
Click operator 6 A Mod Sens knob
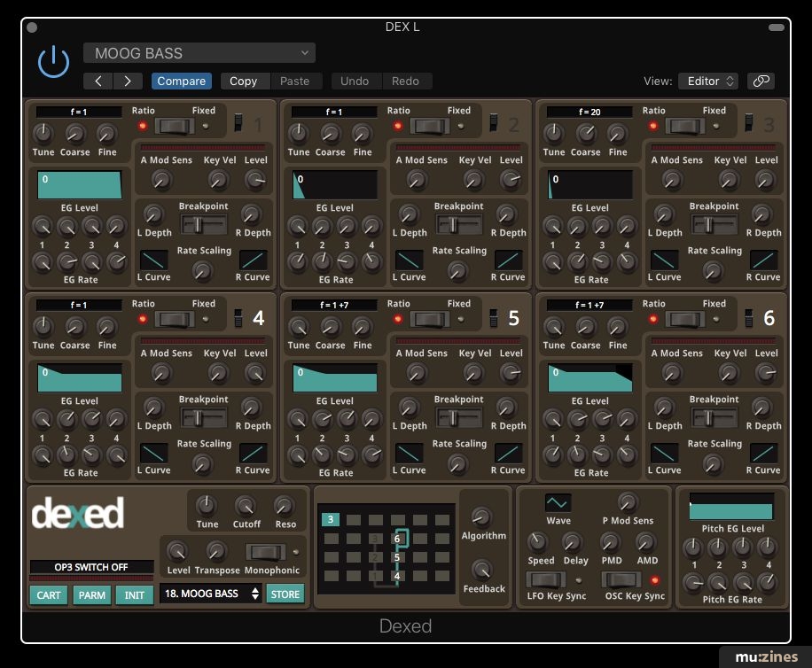point(672,373)
